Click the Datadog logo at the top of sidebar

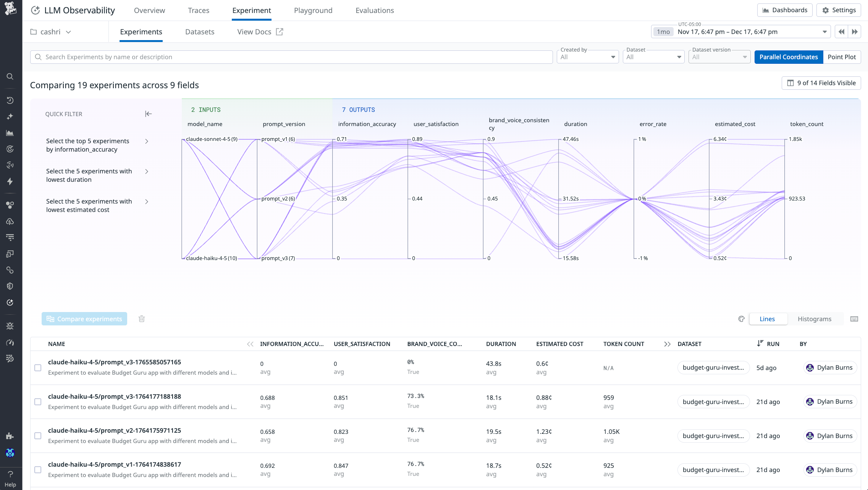(x=11, y=8)
